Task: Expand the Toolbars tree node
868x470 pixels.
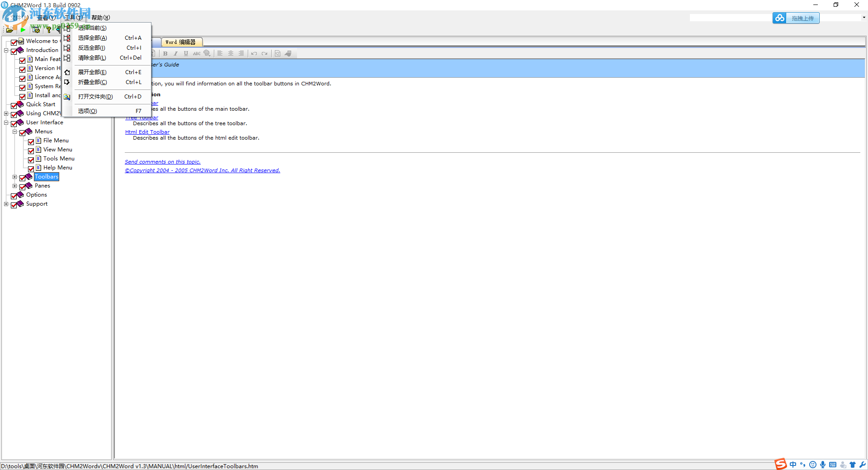Action: (x=15, y=177)
